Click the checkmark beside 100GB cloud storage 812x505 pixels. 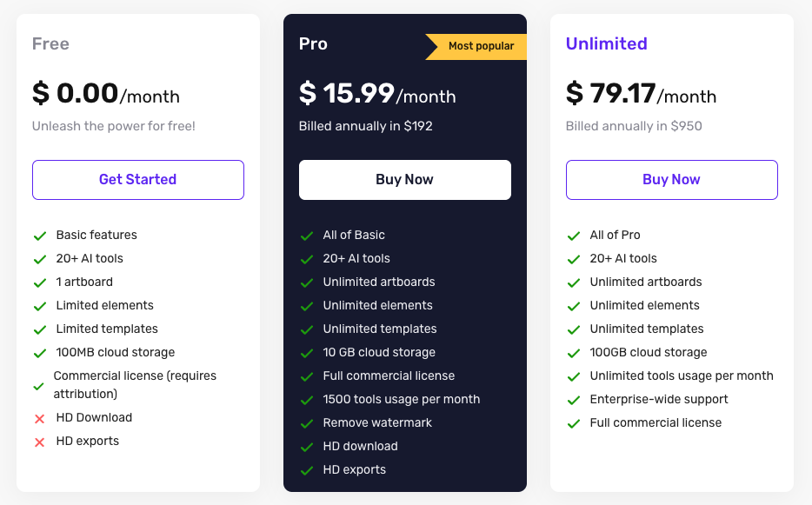click(573, 353)
